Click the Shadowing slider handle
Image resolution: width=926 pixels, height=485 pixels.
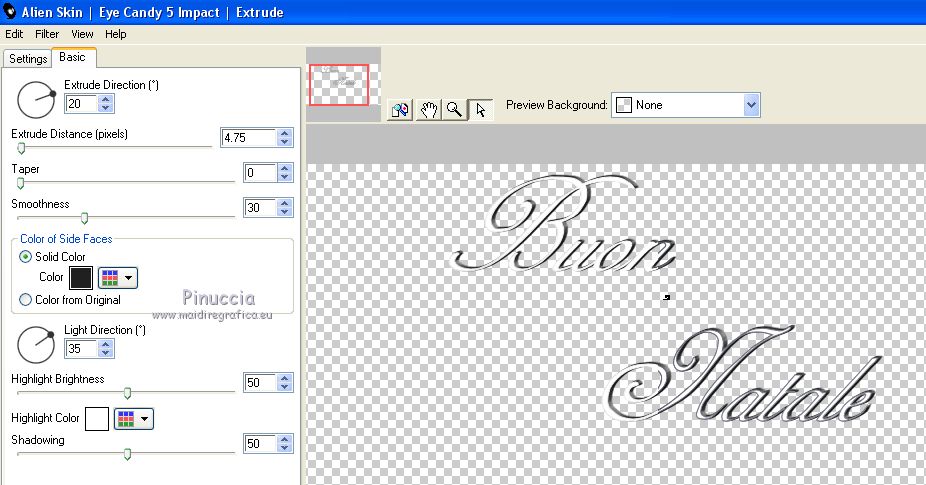127,454
